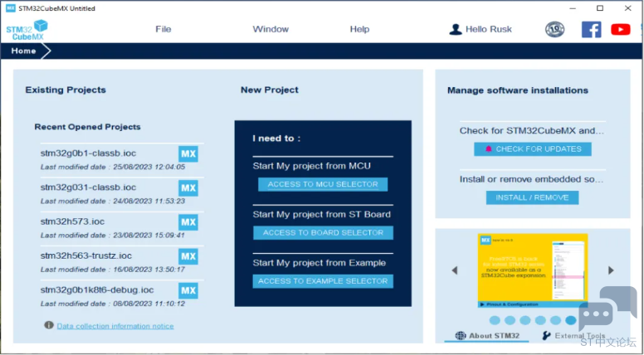This screenshot has width=644, height=355.
Task: Click Install / Remove button
Action: (x=532, y=197)
